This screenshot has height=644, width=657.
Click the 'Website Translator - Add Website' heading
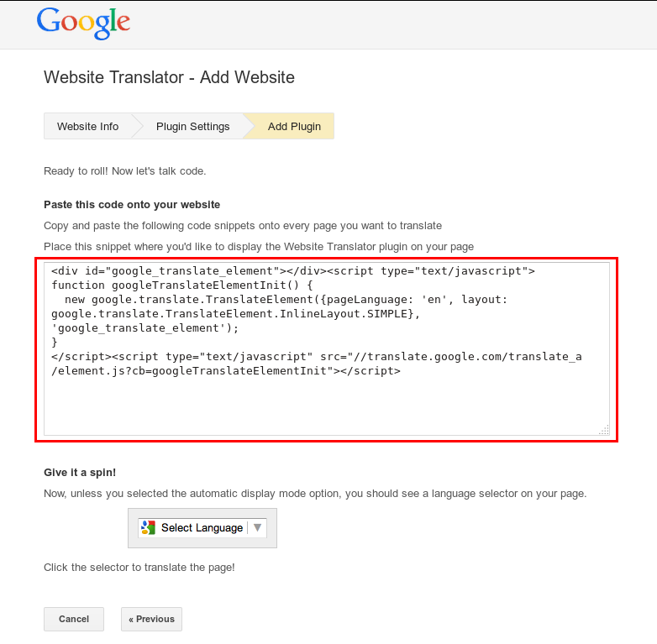click(x=169, y=77)
